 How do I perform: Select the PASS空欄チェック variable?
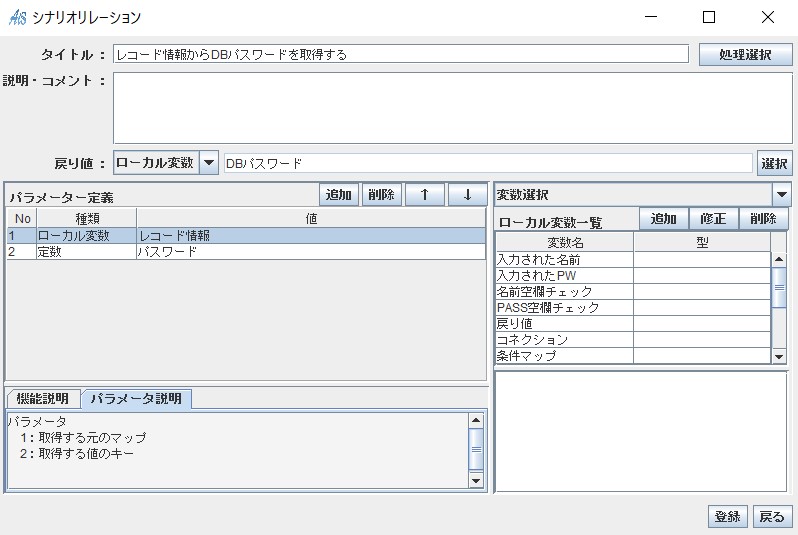(565, 307)
